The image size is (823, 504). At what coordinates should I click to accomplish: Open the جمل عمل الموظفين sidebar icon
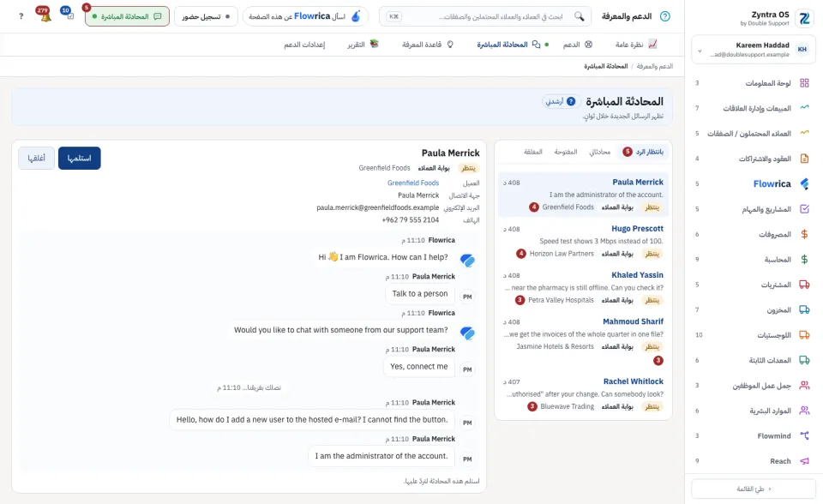pyautogui.click(x=804, y=386)
